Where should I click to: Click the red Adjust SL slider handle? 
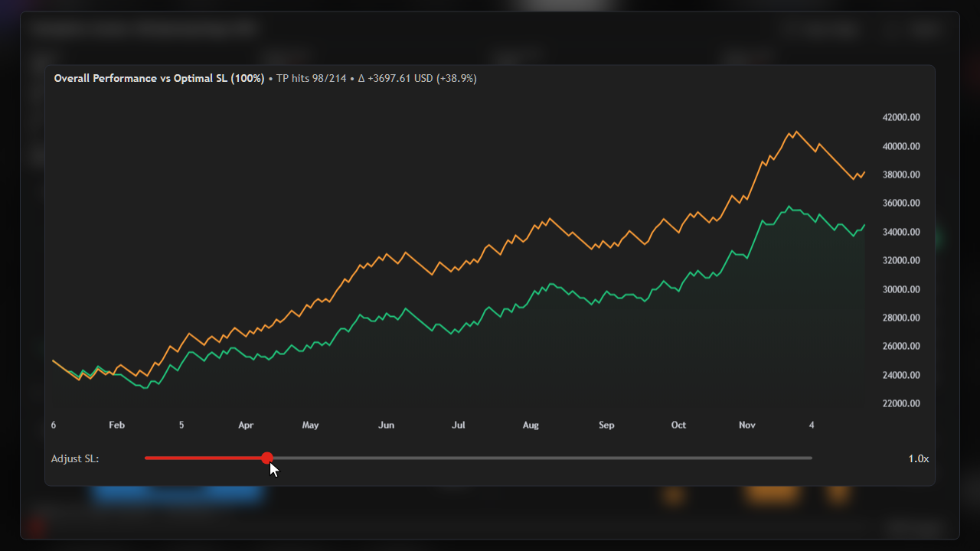click(x=267, y=458)
